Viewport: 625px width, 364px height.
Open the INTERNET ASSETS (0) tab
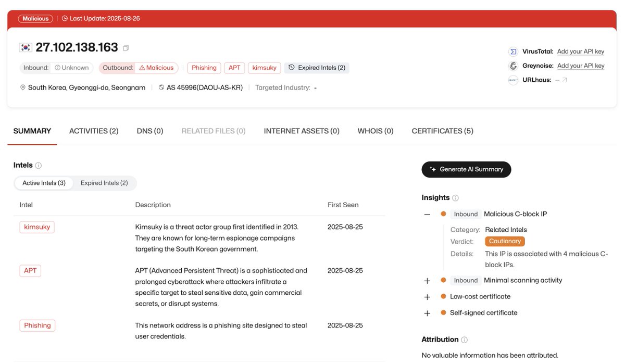pos(302,131)
